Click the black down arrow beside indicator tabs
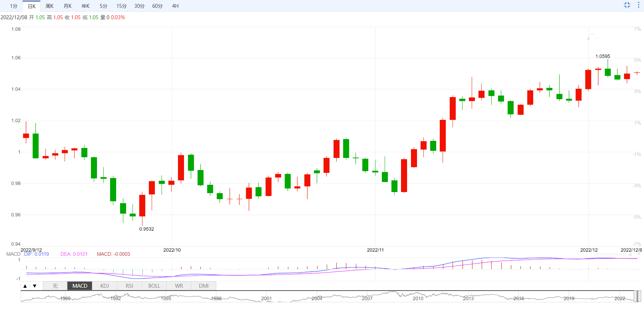644x313 pixels. point(34,286)
